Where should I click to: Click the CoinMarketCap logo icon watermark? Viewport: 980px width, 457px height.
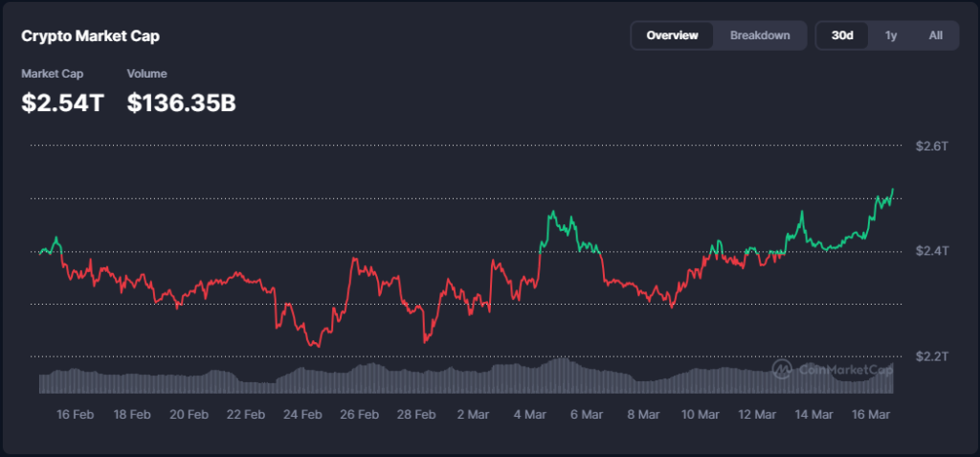click(782, 369)
